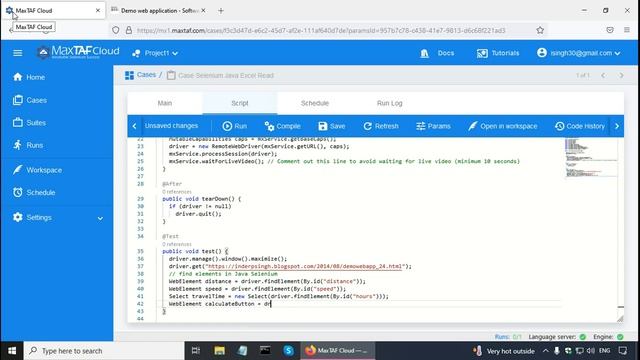Click the Firefox MaxTAF Cloud taskbar button
Image resolution: width=640 pixels, height=360 pixels.
[338, 351]
